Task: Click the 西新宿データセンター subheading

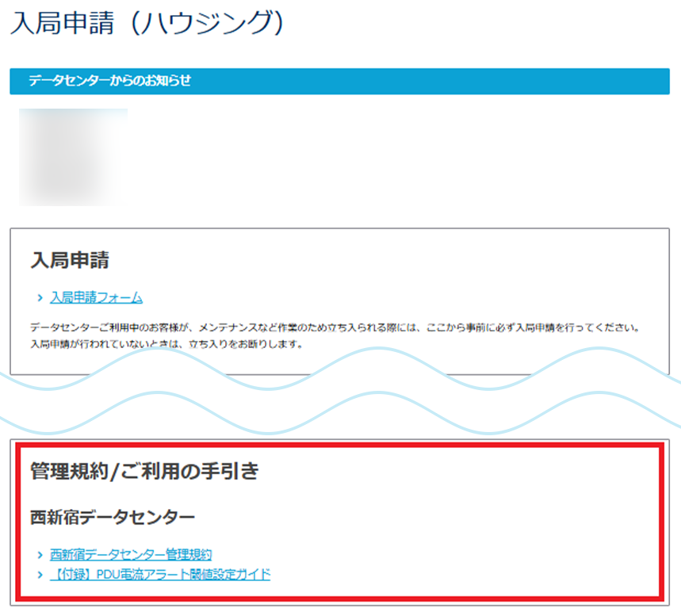Action: point(113,518)
